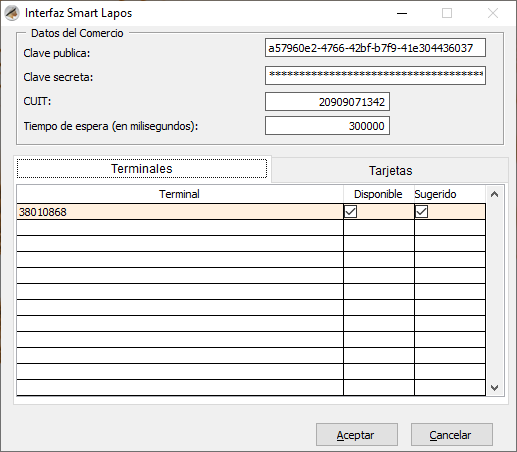
Task: Open the Tarjetas tab
Action: 390,170
